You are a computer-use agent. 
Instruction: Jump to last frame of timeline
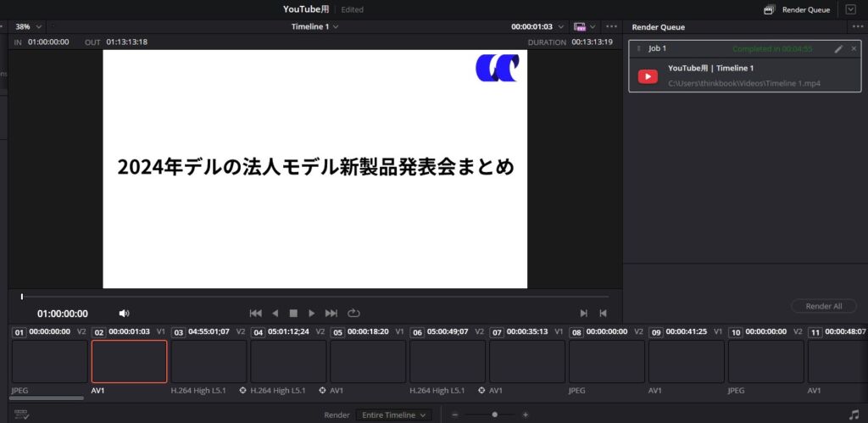pos(331,314)
